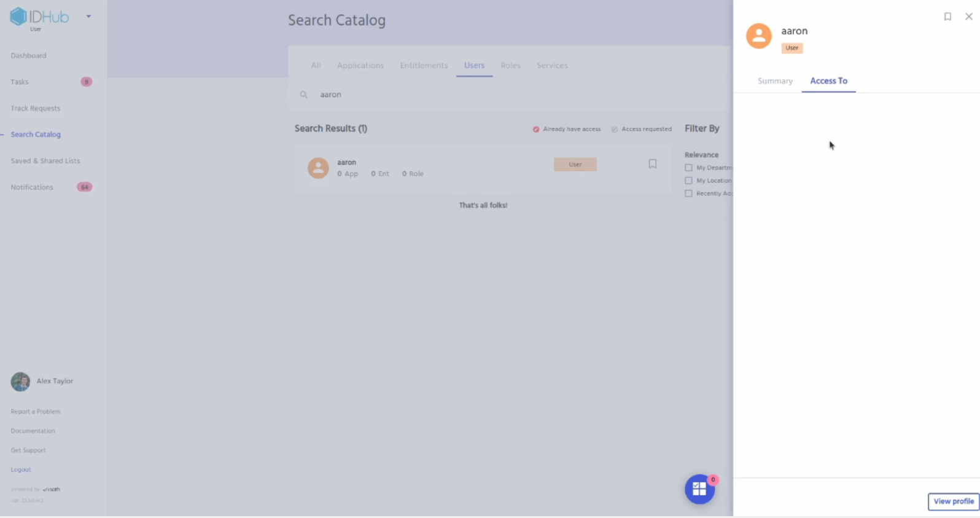Switch to the Summary tab
Viewport: 980px width, 518px height.
(775, 81)
